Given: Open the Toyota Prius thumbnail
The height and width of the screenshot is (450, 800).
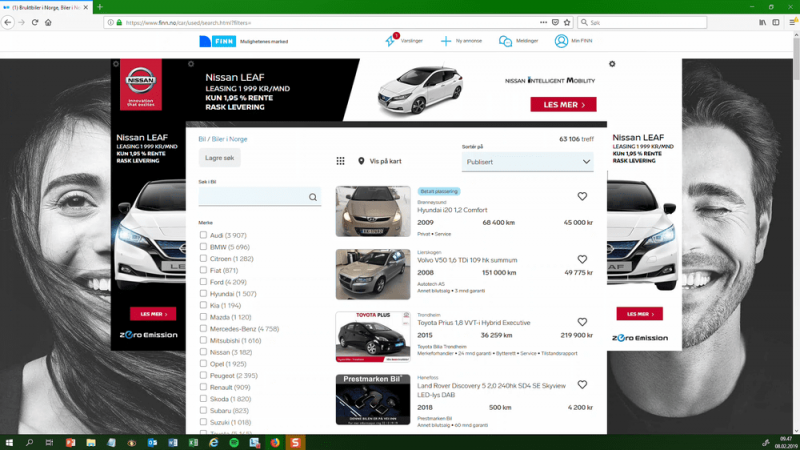Looking at the screenshot, I should [373, 337].
